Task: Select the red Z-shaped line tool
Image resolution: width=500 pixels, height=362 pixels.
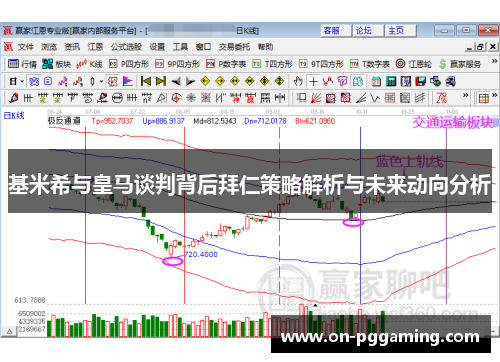Action: click(x=441, y=98)
